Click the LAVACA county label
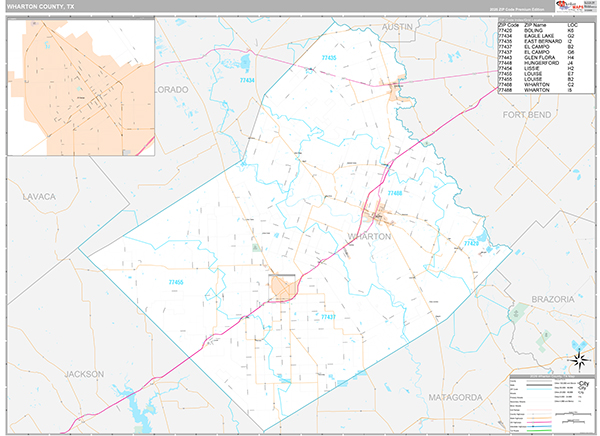 (x=39, y=197)
